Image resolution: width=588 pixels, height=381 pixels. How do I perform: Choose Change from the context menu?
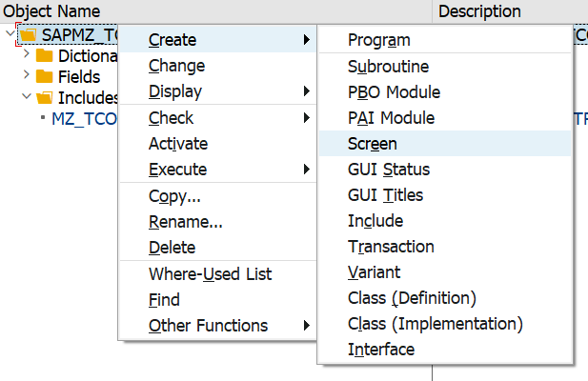pos(218,66)
